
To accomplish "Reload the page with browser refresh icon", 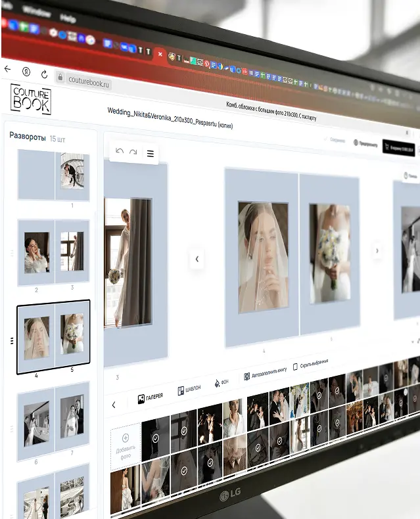I will 44,74.
